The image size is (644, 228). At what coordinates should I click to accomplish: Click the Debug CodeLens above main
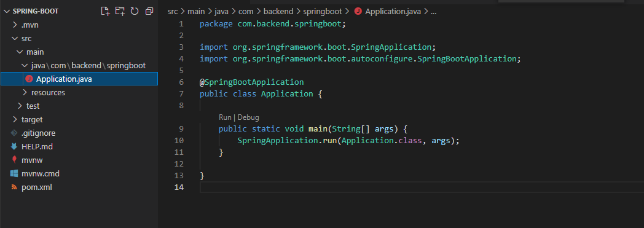[x=248, y=117]
